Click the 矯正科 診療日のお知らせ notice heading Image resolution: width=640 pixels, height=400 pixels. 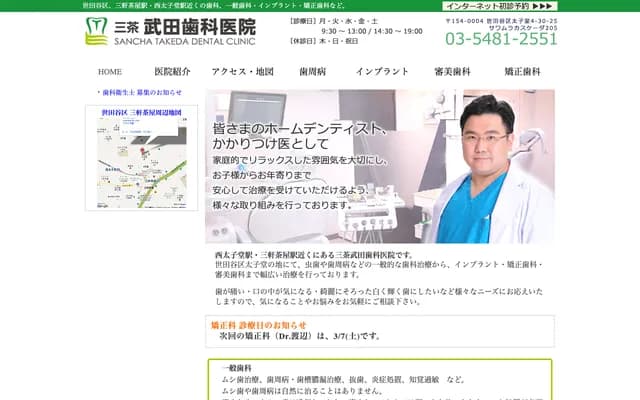click(258, 325)
